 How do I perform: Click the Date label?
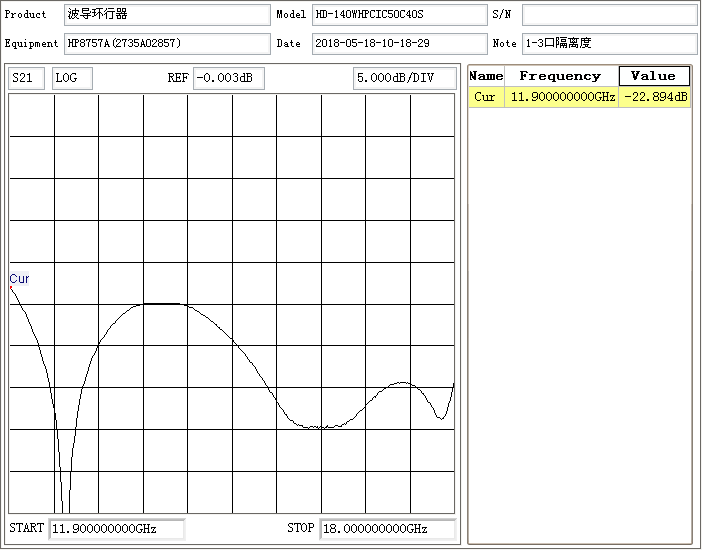(x=288, y=43)
